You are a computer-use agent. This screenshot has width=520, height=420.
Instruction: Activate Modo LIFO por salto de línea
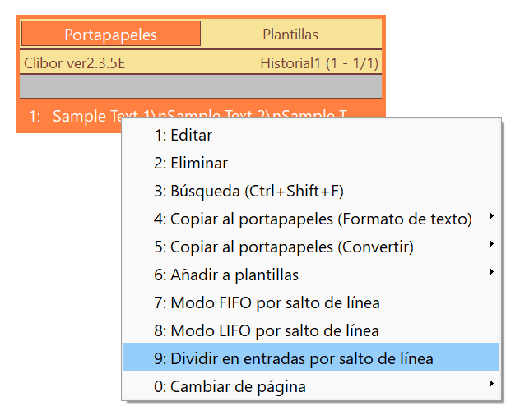tap(311, 330)
